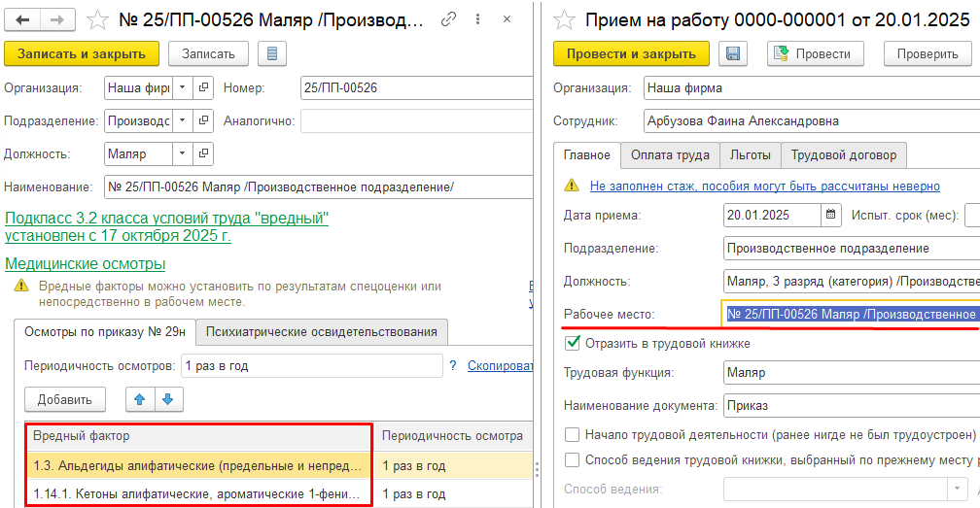The image size is (980, 508).
Task: Add the workplace form to favorites with the star
Action: coord(96,19)
